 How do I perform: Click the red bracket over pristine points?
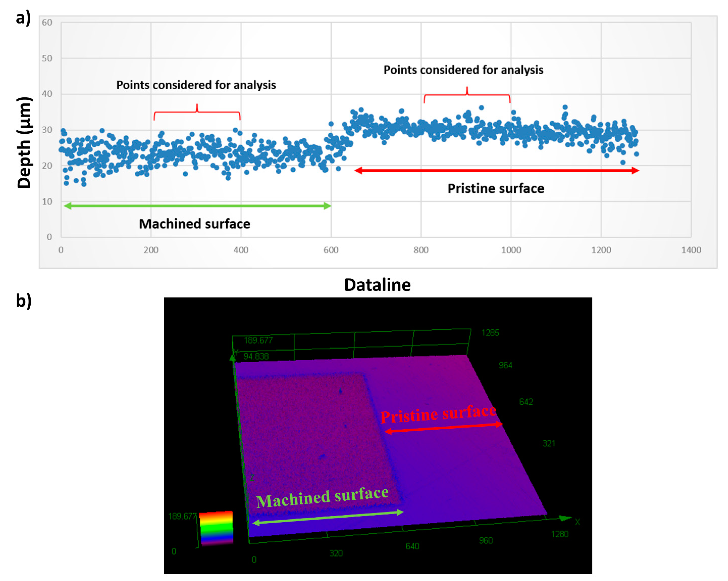(x=467, y=95)
